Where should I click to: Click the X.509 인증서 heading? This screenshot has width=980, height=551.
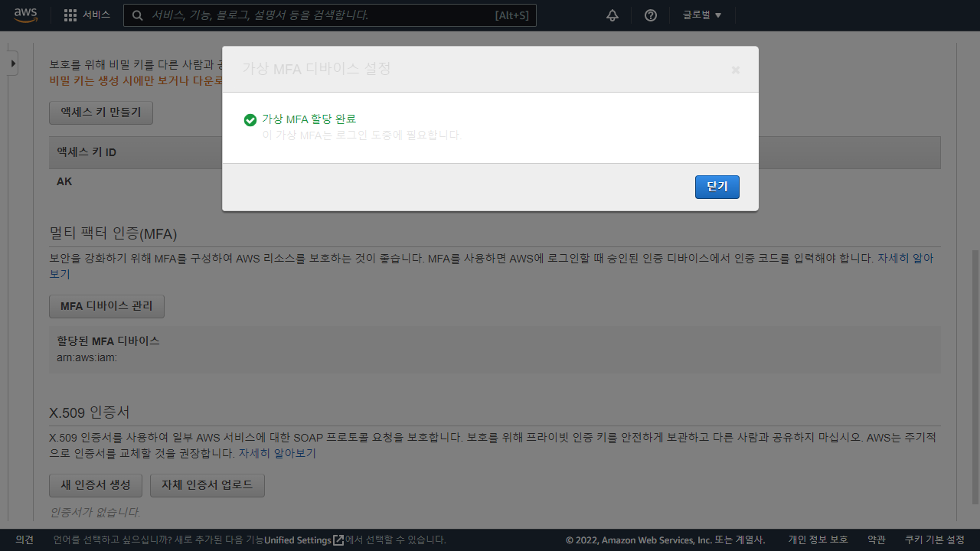click(90, 412)
